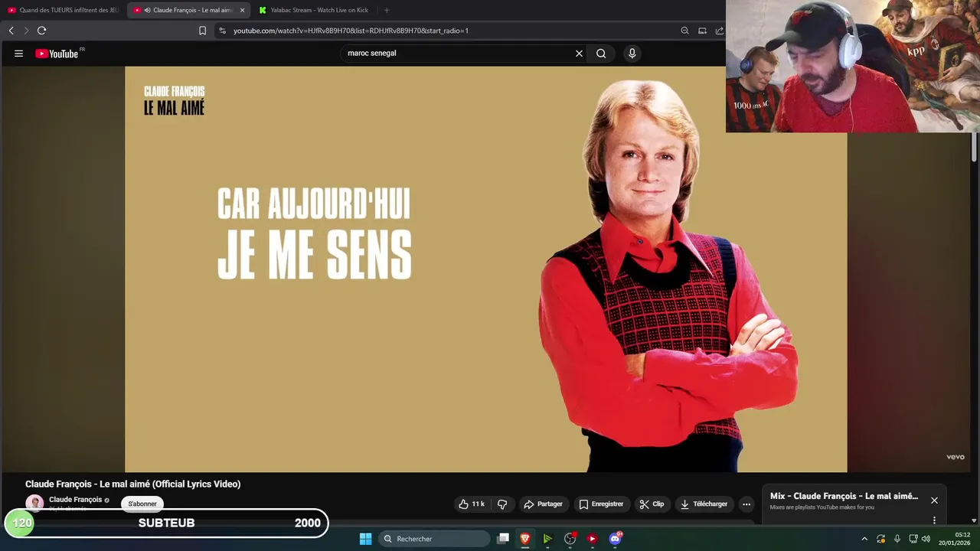Close the Claude François browser tab
980x551 pixels.
click(242, 10)
